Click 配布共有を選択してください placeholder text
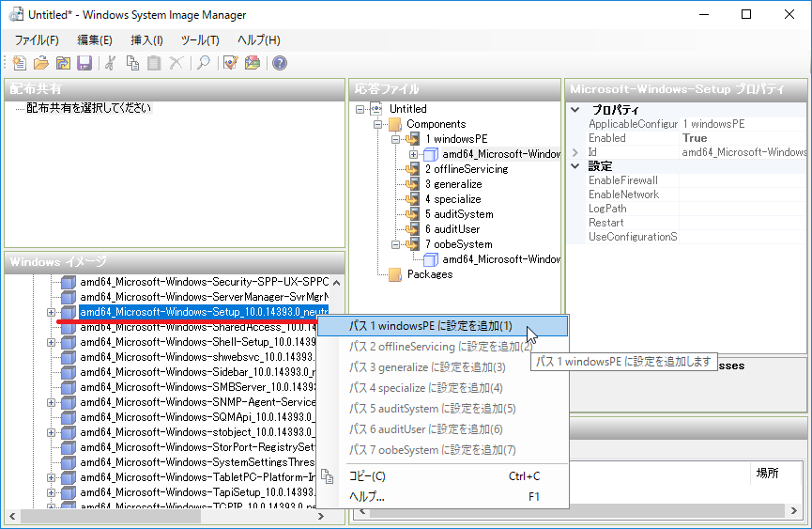 pyautogui.click(x=88, y=108)
